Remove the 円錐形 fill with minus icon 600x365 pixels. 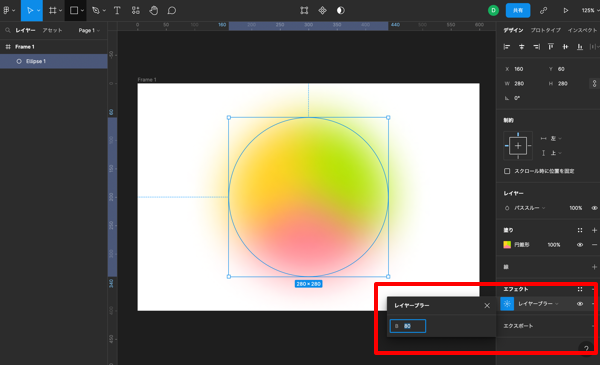pyautogui.click(x=594, y=244)
